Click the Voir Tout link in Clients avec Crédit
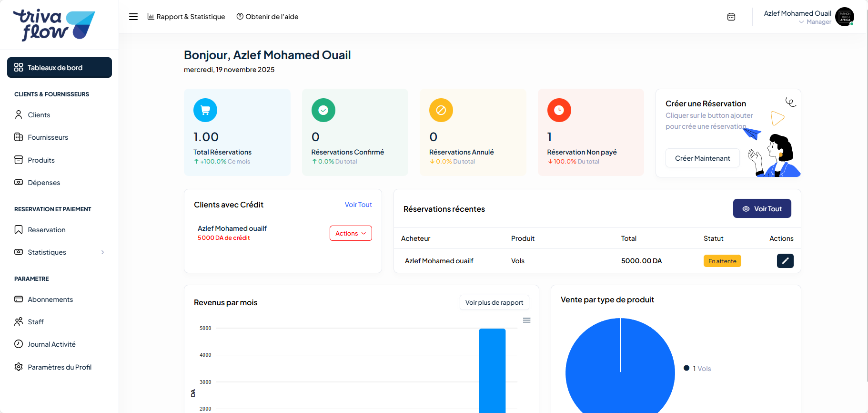Image resolution: width=868 pixels, height=413 pixels. pyautogui.click(x=358, y=205)
